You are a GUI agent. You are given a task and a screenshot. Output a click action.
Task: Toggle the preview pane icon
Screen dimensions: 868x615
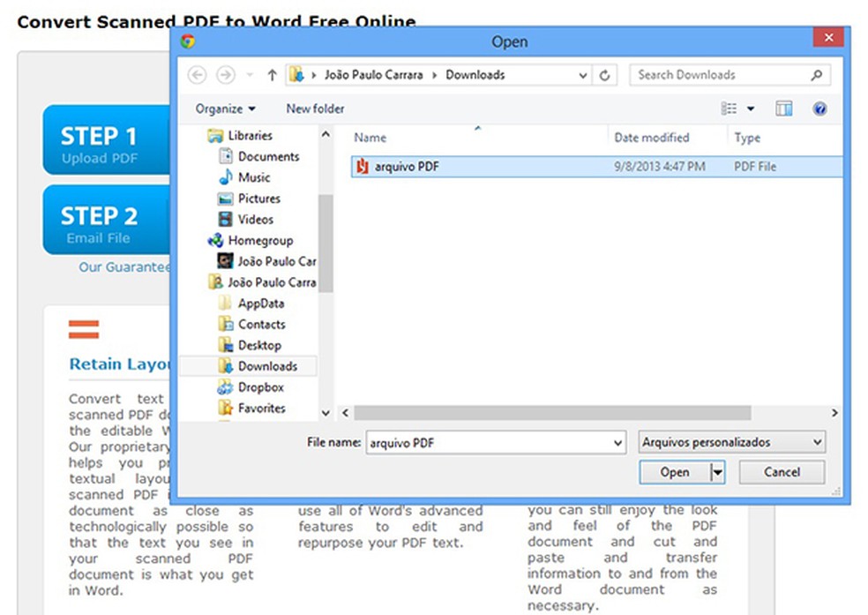tap(783, 109)
